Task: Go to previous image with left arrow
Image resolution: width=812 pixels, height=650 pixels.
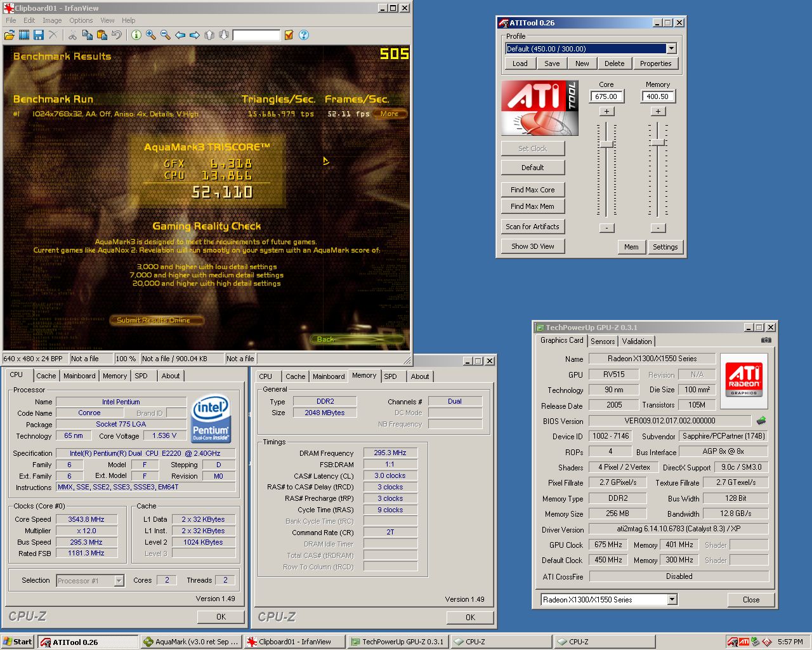Action: [x=180, y=35]
